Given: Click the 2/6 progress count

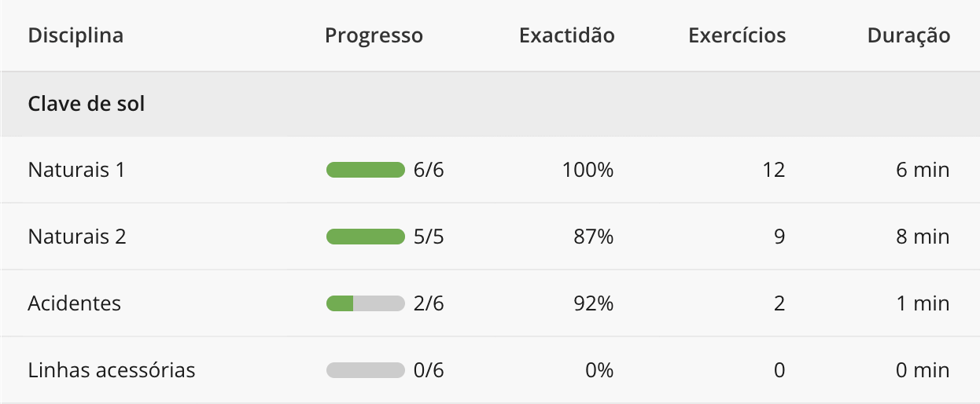Looking at the screenshot, I should 429,303.
